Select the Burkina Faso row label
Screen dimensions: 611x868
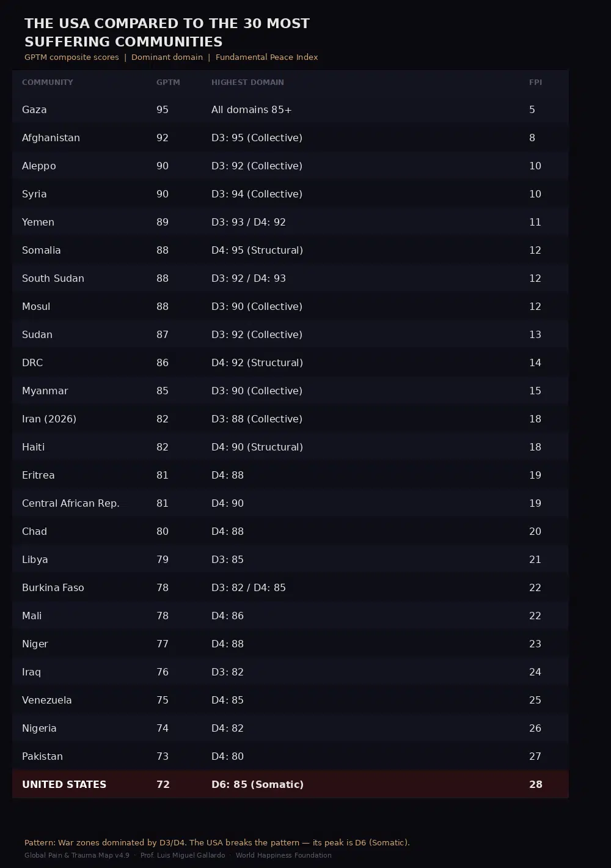(53, 588)
